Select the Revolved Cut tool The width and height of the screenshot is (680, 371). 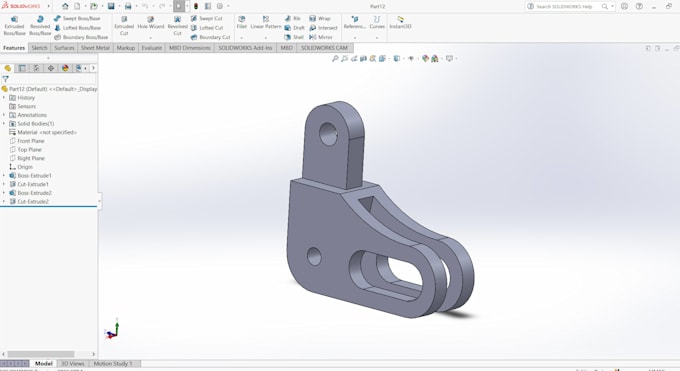click(x=177, y=26)
